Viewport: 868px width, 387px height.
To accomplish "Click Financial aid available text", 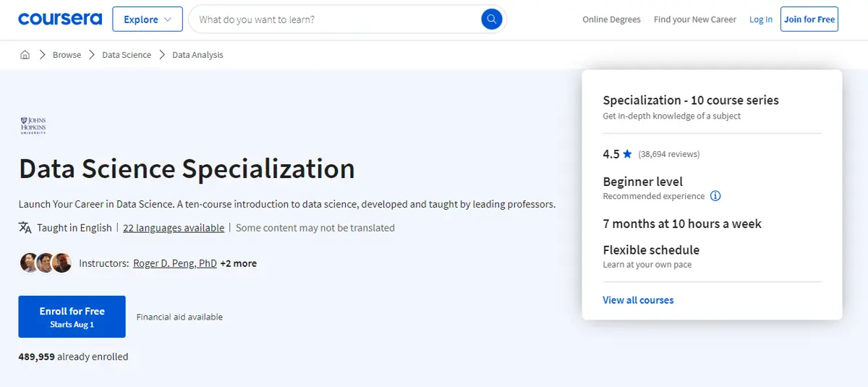I will click(x=179, y=317).
